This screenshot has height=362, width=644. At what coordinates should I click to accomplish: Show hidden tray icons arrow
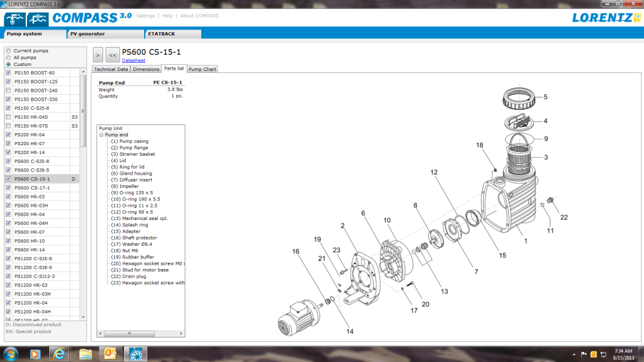[x=574, y=354]
